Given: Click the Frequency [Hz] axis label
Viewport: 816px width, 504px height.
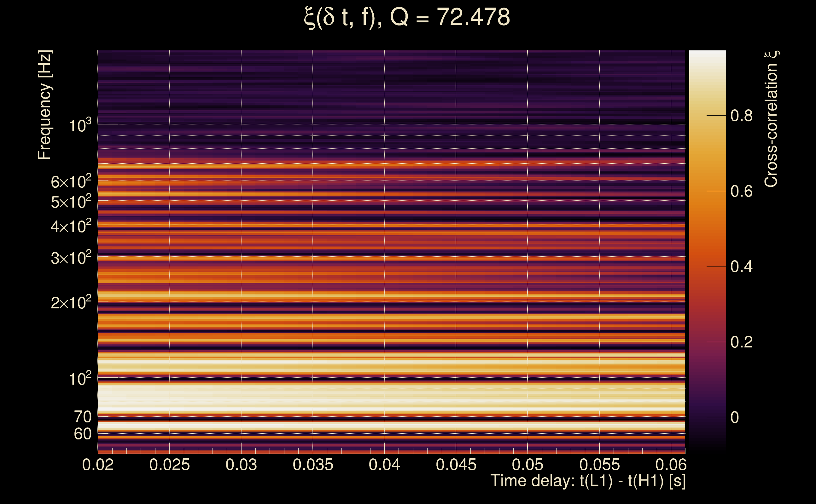Looking at the screenshot, I should pos(45,105).
